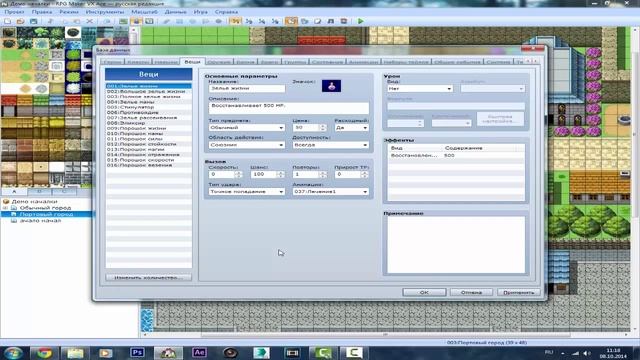Screen dimensions: 640x360
Task: Click the Отмена cancel button
Action: coord(471,292)
